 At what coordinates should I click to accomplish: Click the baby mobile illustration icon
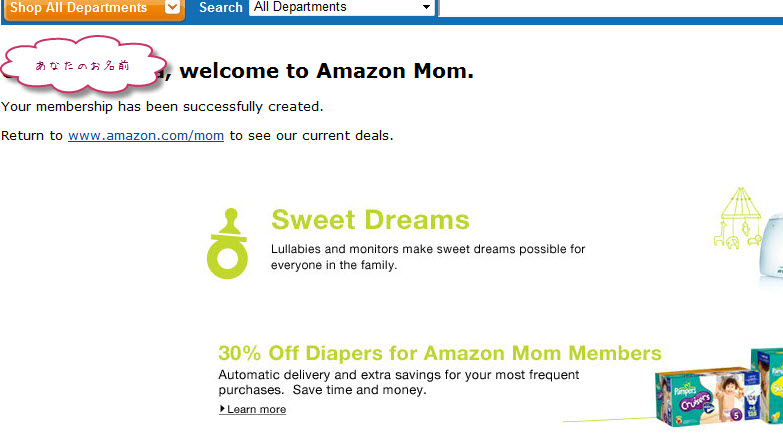tap(738, 218)
